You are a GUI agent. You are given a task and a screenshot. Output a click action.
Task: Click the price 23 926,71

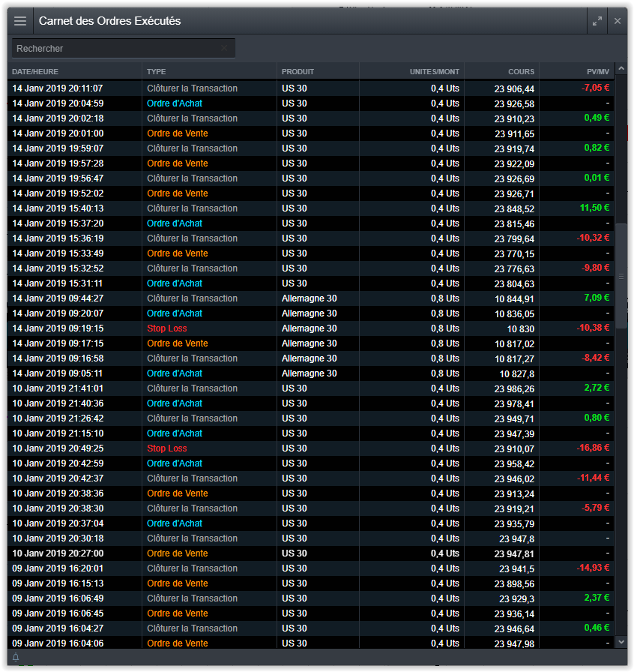[x=514, y=193]
